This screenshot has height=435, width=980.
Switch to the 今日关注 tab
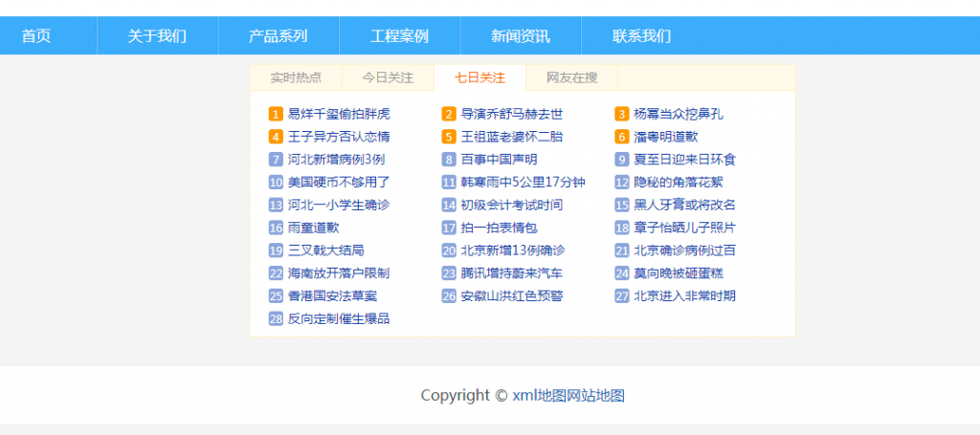(x=389, y=78)
